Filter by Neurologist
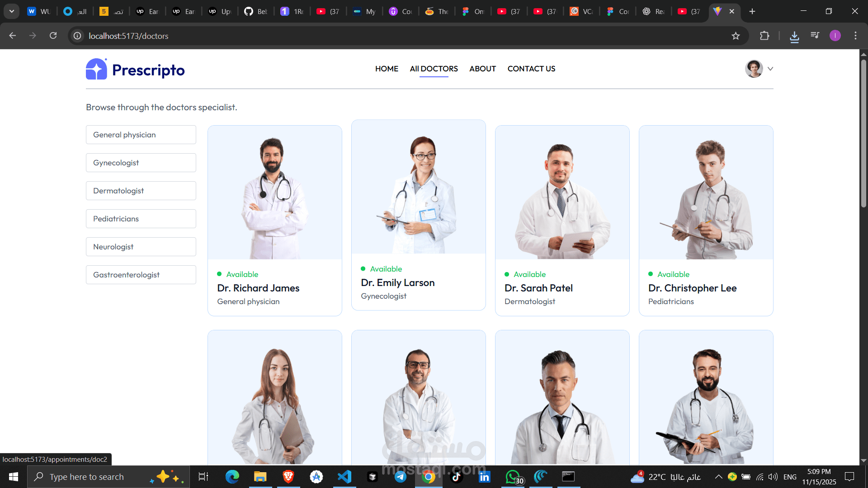Image resolution: width=868 pixels, height=488 pixels. pos(141,247)
